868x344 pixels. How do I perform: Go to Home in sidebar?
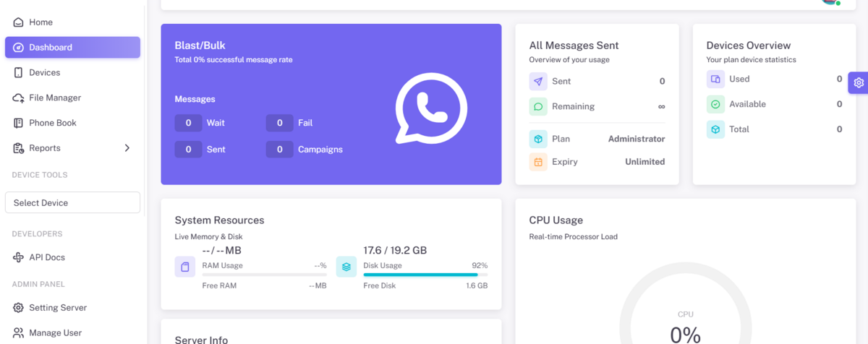[x=72, y=22]
